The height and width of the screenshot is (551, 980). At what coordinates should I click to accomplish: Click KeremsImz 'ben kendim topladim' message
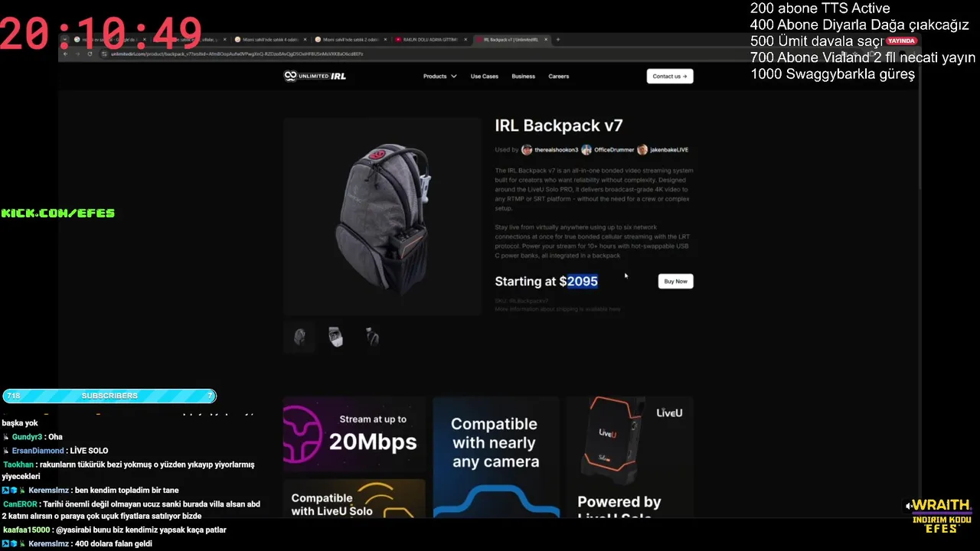pos(127,491)
